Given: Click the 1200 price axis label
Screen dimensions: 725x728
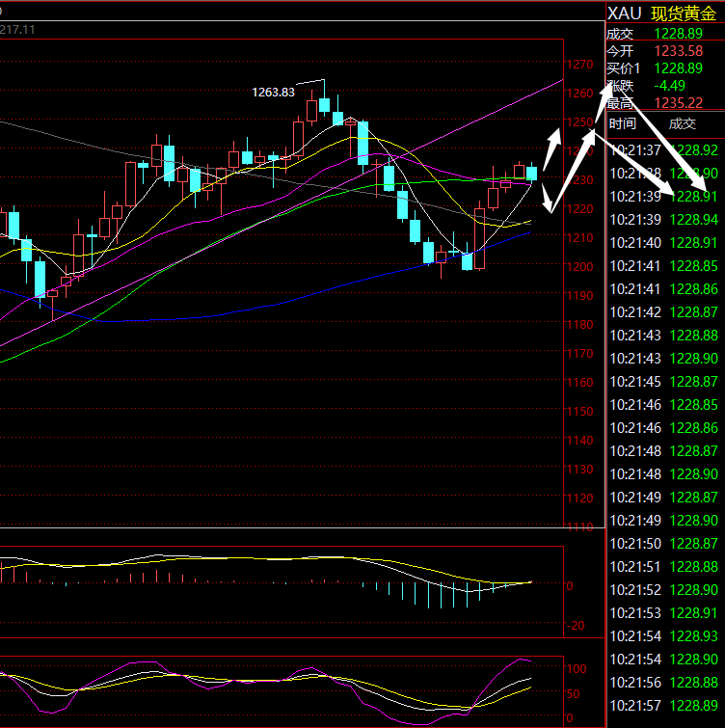Looking at the screenshot, I should pyautogui.click(x=580, y=266).
